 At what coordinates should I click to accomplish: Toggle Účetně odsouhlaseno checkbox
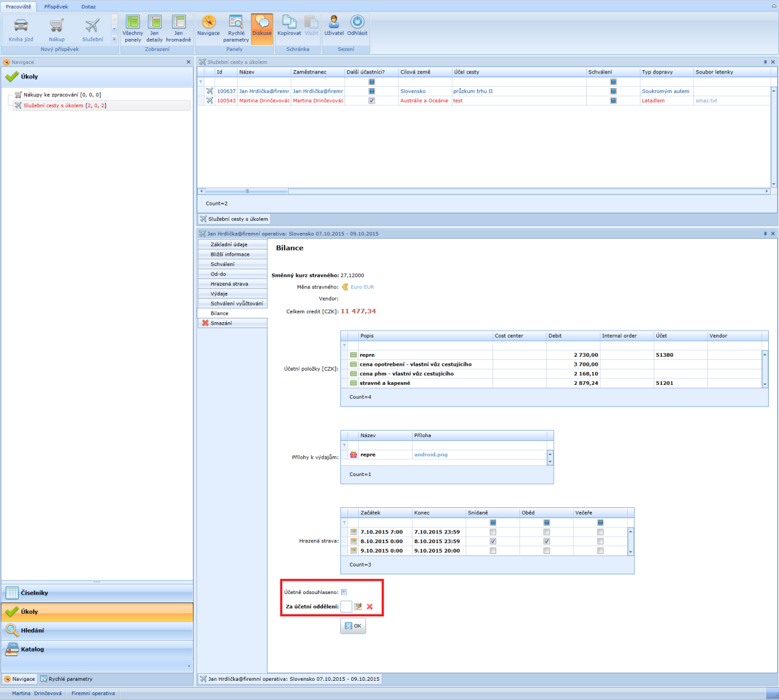(344, 592)
